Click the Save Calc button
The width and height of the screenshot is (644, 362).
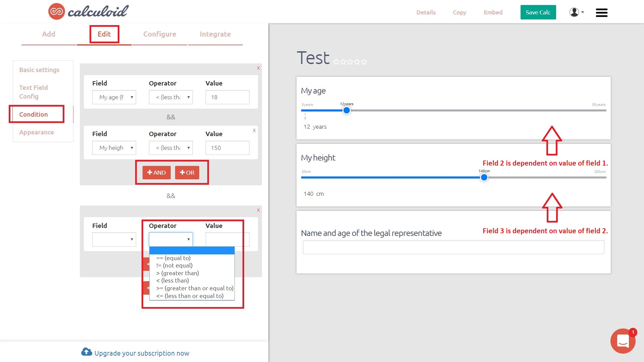(538, 11)
